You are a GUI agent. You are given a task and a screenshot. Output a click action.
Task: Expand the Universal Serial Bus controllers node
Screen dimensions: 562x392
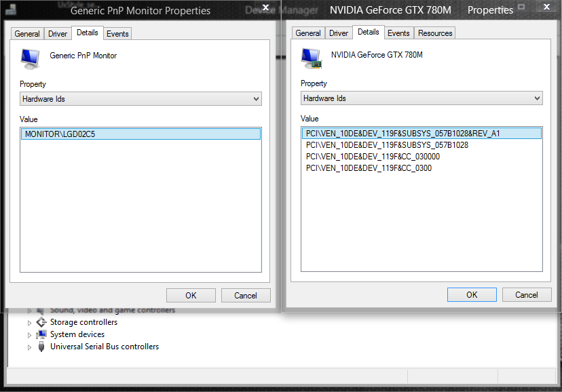click(29, 347)
